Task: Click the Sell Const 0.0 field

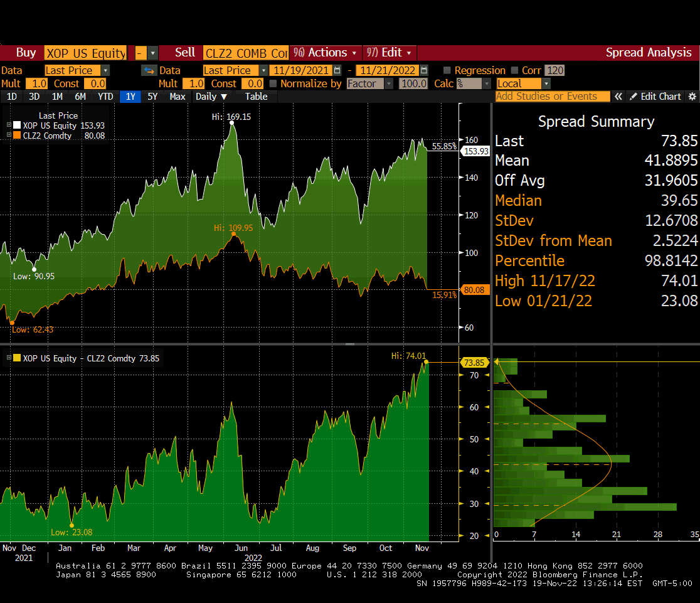Action: [252, 83]
